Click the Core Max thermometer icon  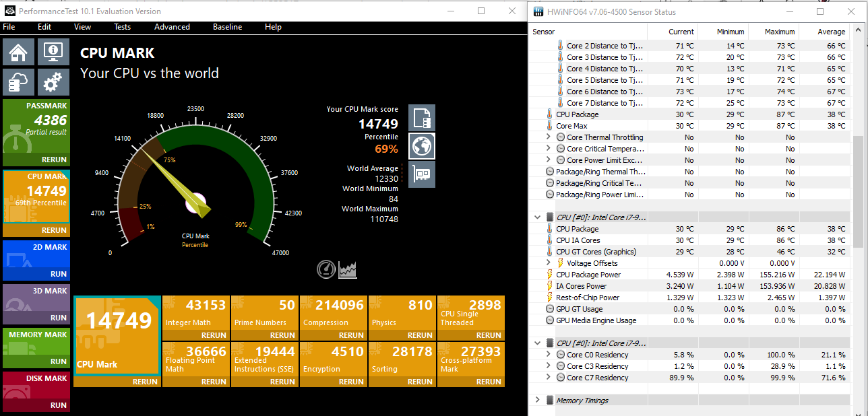click(x=550, y=126)
